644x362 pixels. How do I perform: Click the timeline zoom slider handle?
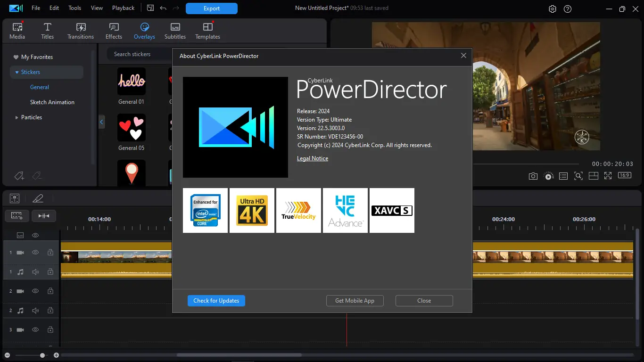click(42, 355)
